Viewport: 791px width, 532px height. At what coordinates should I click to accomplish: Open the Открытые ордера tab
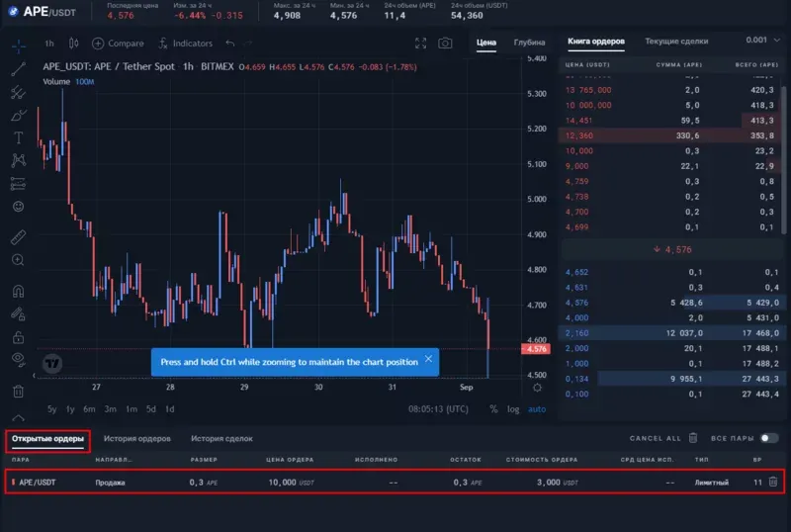tap(47, 439)
